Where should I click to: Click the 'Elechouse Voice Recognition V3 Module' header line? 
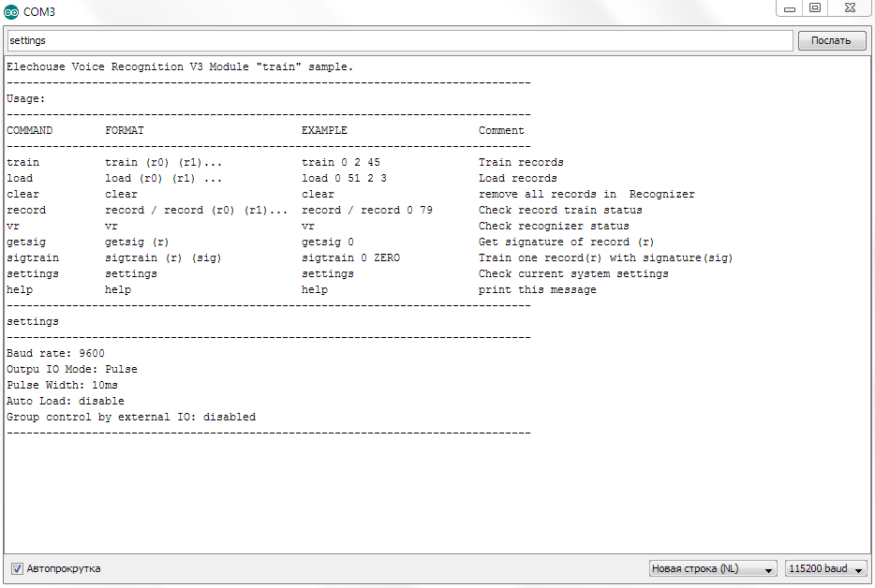(x=180, y=66)
